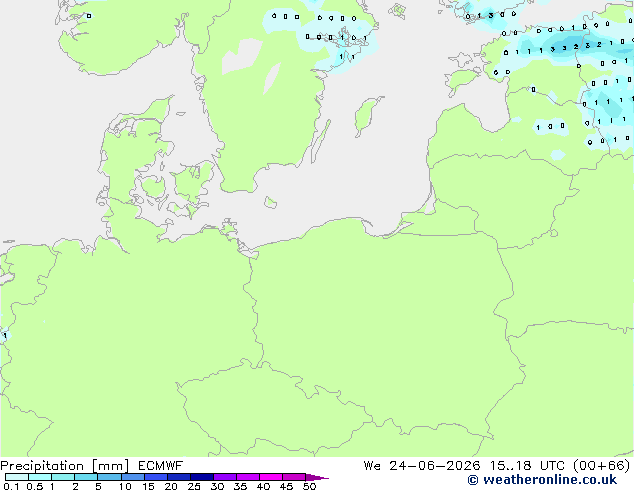Select the '20' legend scale label
Screen dimensions: 634x490
click(x=171, y=486)
